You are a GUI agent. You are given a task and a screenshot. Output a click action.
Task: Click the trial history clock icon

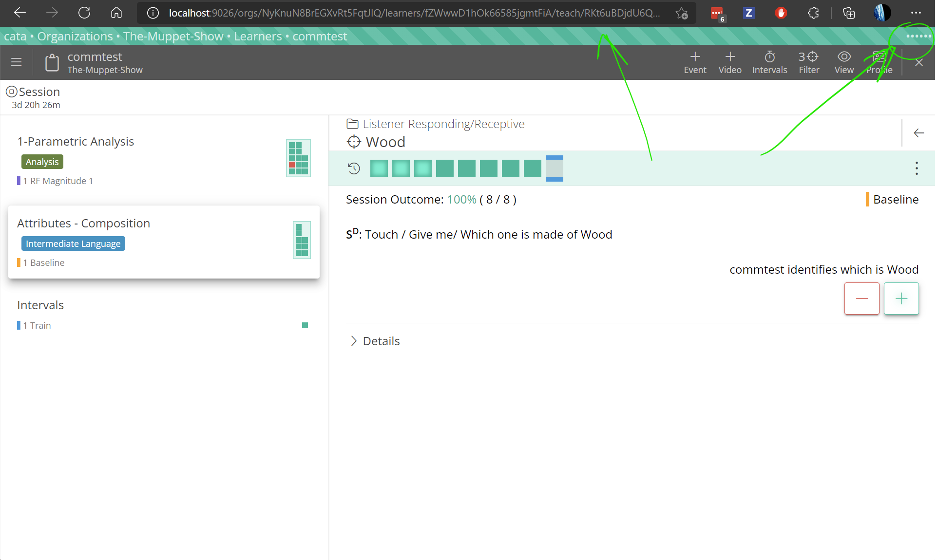click(354, 168)
